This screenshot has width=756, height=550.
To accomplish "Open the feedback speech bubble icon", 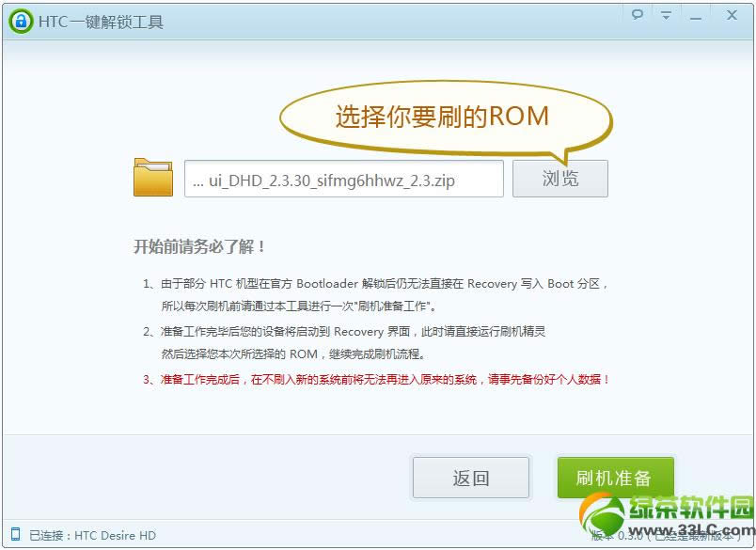I will pos(638,14).
